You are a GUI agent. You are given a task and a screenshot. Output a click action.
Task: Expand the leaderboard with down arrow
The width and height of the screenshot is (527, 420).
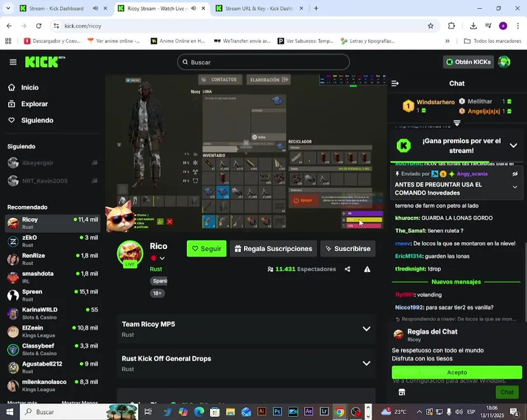tap(457, 123)
